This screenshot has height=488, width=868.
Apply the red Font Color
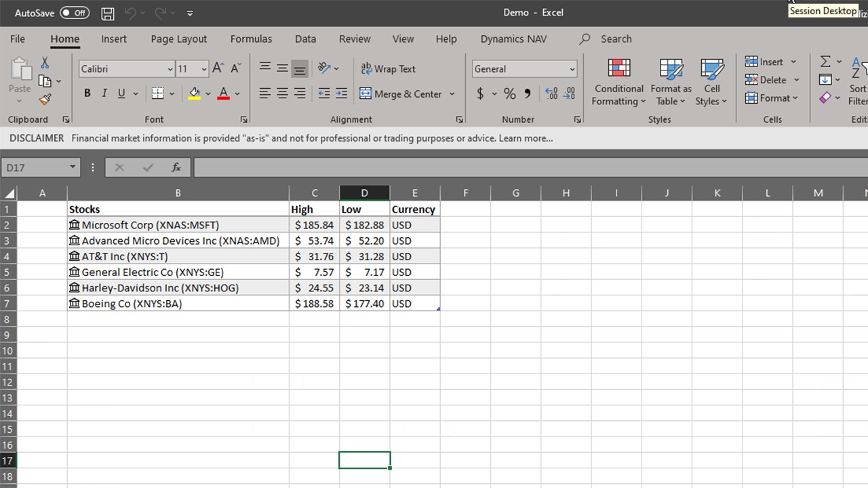click(x=223, y=94)
